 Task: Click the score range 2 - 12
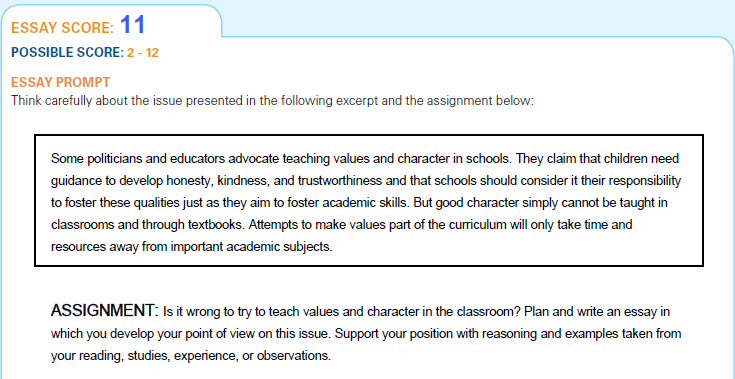[x=143, y=53]
